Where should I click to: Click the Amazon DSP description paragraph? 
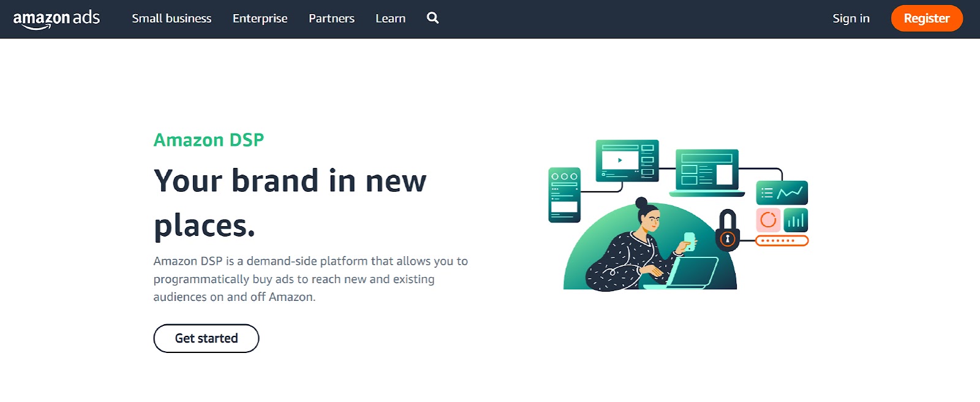[311, 279]
